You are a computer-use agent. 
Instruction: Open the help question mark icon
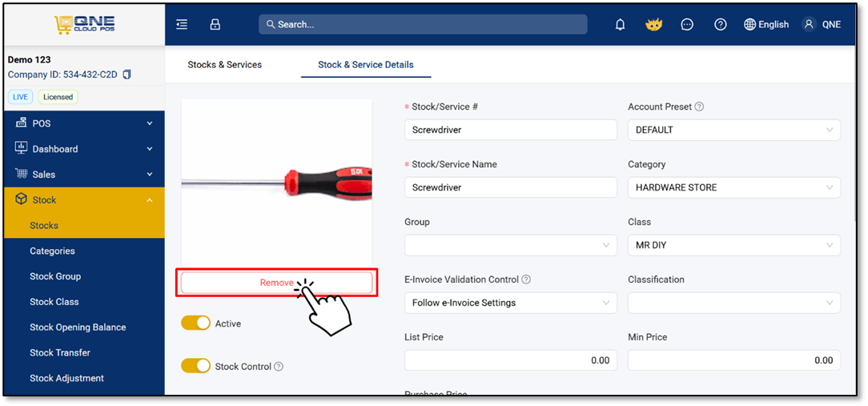click(720, 24)
